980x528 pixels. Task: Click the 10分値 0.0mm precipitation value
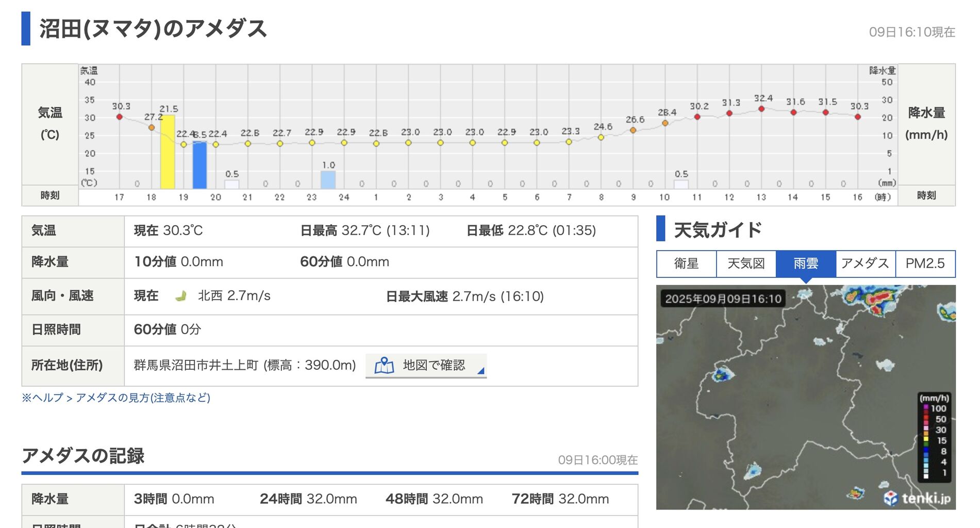tap(178, 262)
